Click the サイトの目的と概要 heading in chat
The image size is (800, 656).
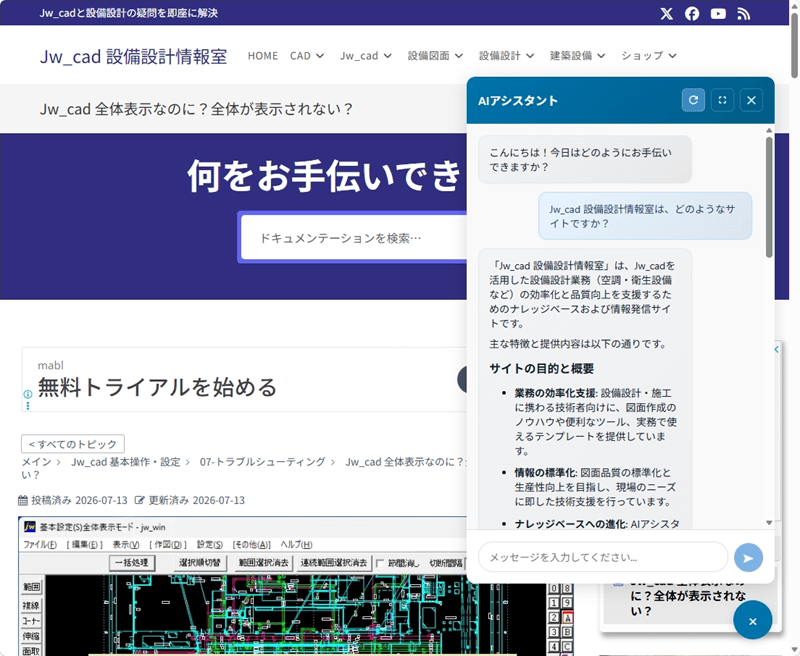pyautogui.click(x=541, y=369)
